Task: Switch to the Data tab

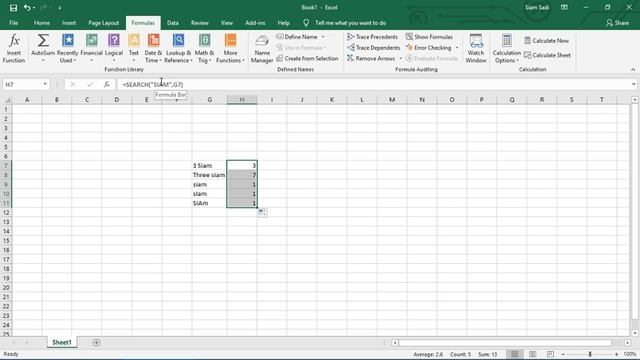Action: 173,23
